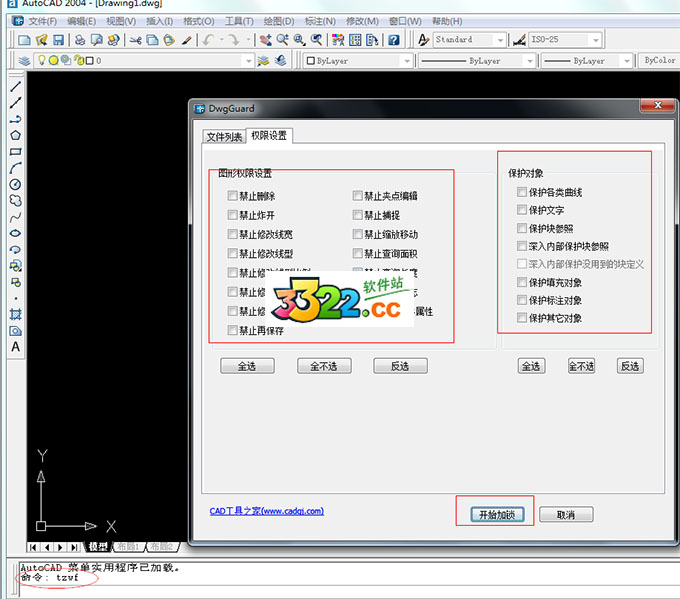680x599 pixels.
Task: Click the Undo arrow icon
Action: pos(209,40)
